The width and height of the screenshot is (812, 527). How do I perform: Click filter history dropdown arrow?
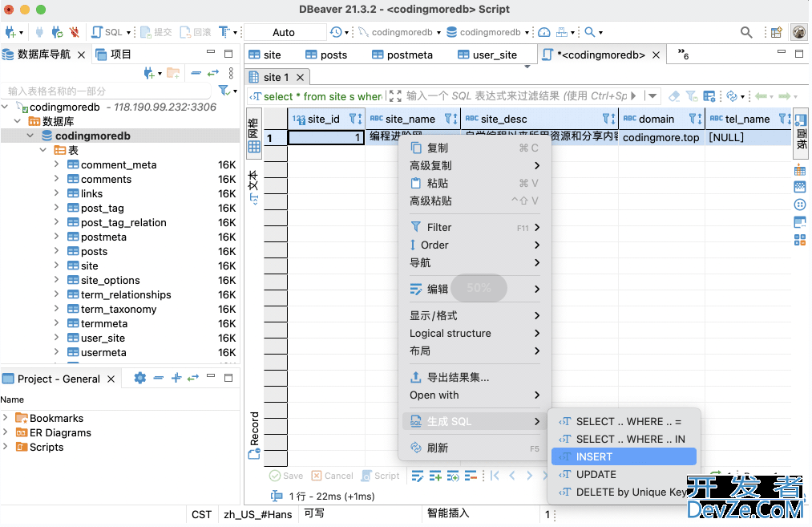652,96
